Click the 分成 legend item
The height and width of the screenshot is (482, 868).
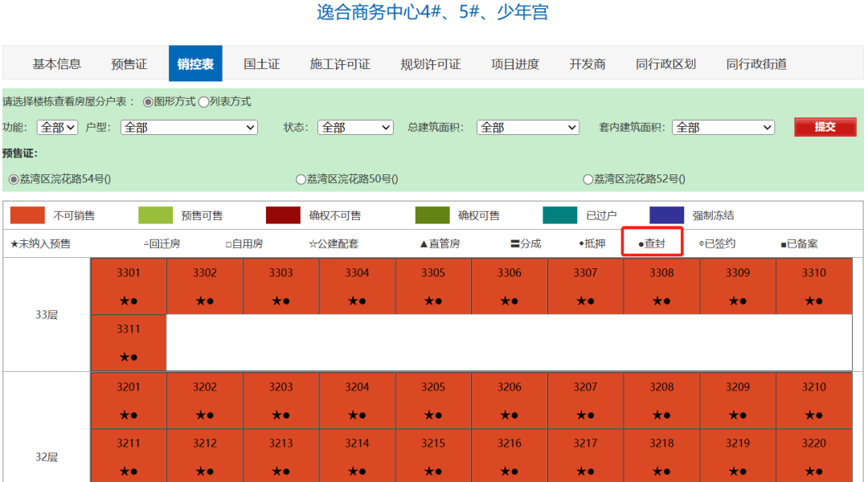click(x=526, y=244)
